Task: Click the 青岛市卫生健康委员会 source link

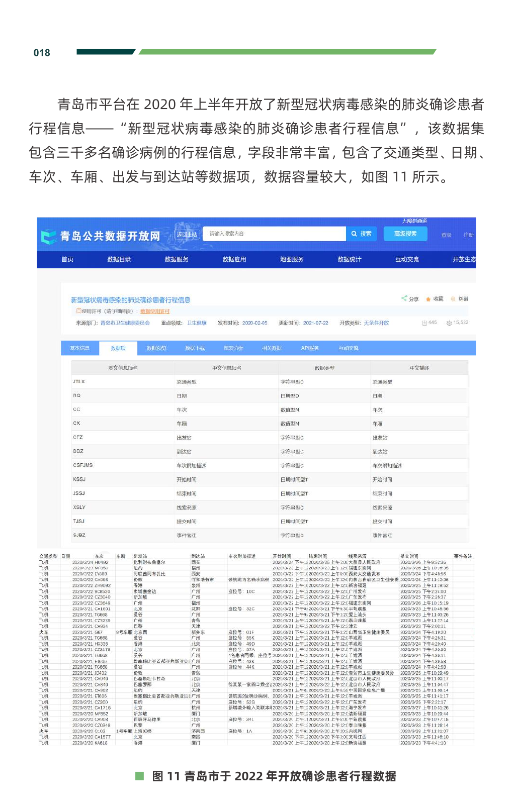Action: 125,323
